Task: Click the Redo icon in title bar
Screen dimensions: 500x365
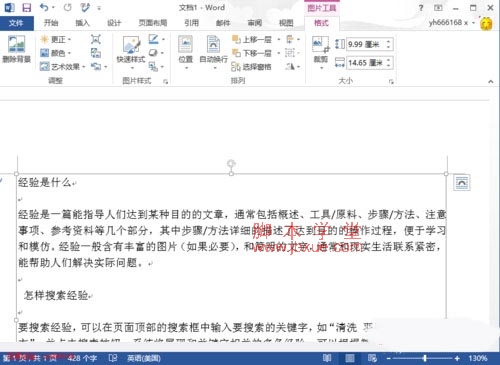Action: point(68,7)
